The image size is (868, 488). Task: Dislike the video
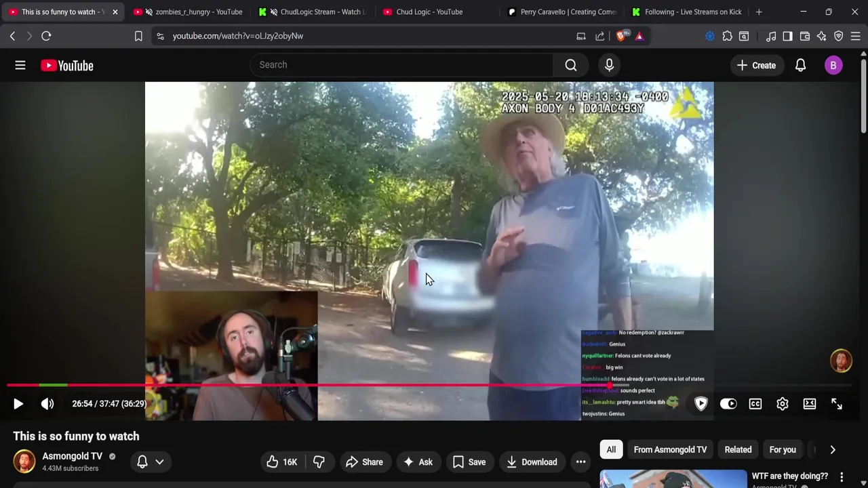click(x=319, y=462)
